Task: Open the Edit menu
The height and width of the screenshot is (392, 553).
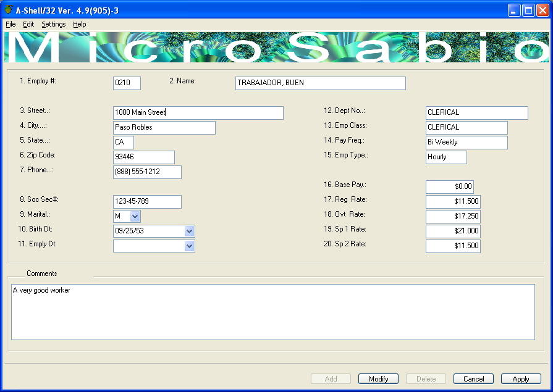Action: coord(28,24)
